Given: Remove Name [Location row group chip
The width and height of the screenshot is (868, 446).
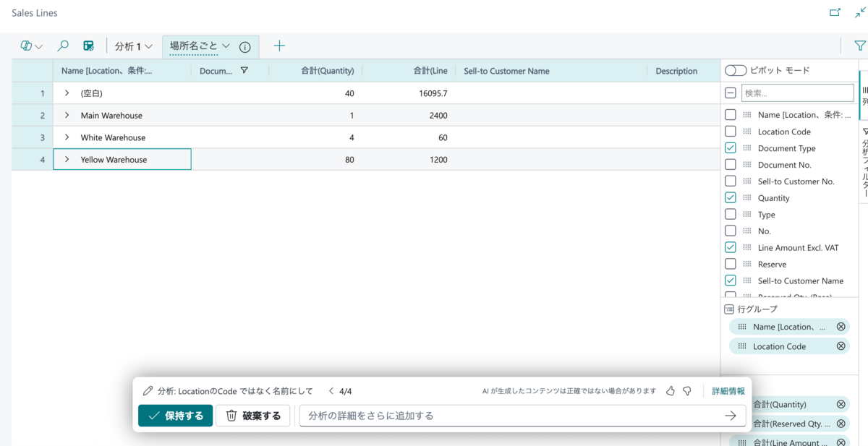Looking at the screenshot, I should pos(841,327).
